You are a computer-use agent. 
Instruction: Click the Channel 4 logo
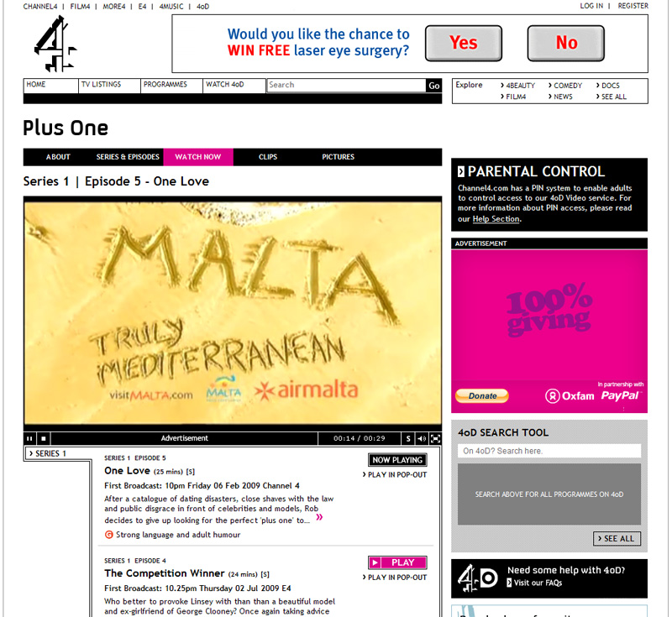tap(55, 44)
